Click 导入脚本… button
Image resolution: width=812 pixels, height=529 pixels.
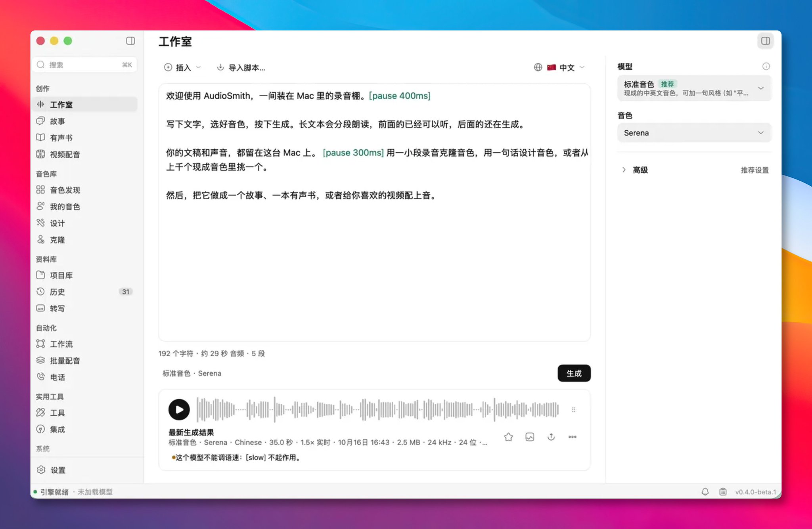[x=241, y=67]
